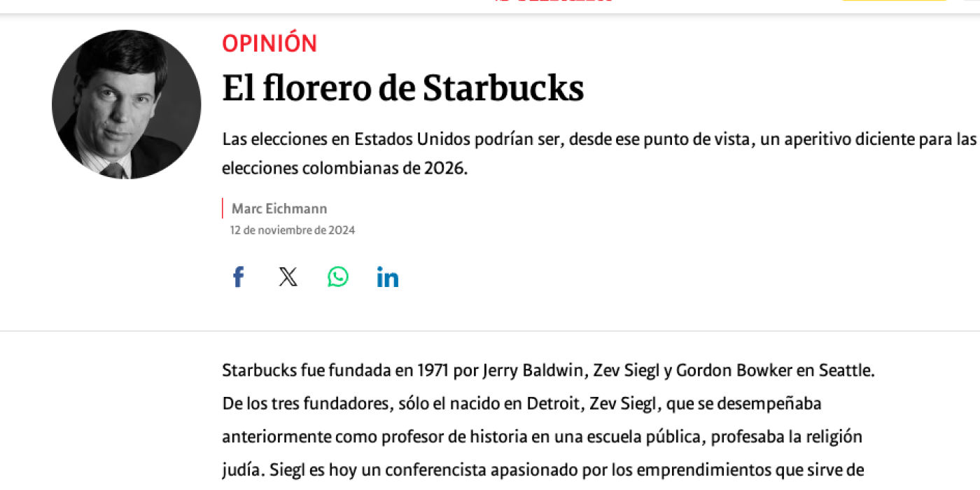The image size is (980, 490).
Task: Click the headline El florero de Starbucks
Action: [403, 88]
